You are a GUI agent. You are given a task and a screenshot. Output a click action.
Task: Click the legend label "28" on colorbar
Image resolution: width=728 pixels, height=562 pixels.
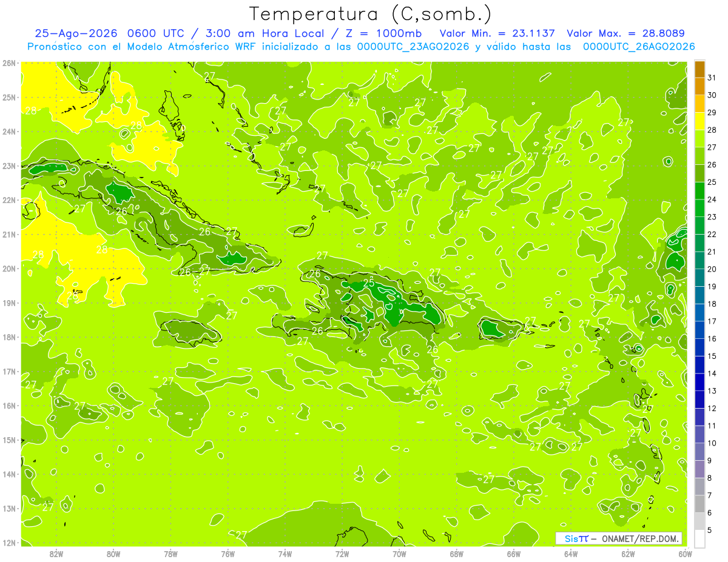(712, 129)
